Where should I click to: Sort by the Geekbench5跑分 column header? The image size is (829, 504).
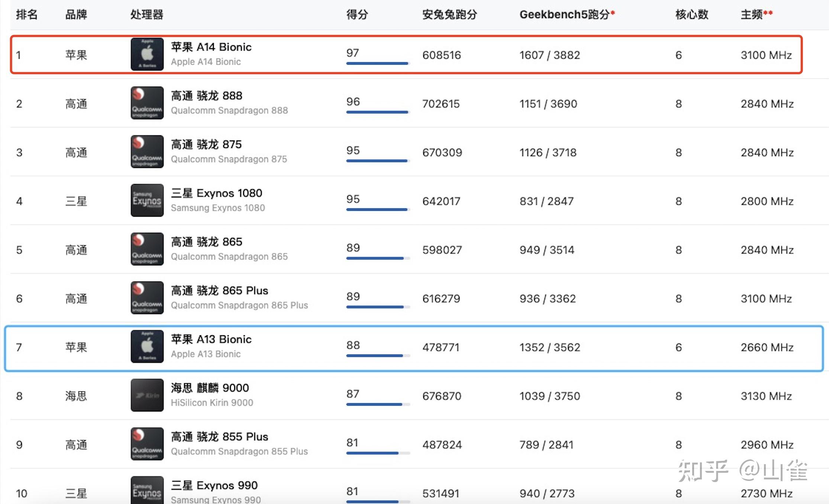click(567, 14)
